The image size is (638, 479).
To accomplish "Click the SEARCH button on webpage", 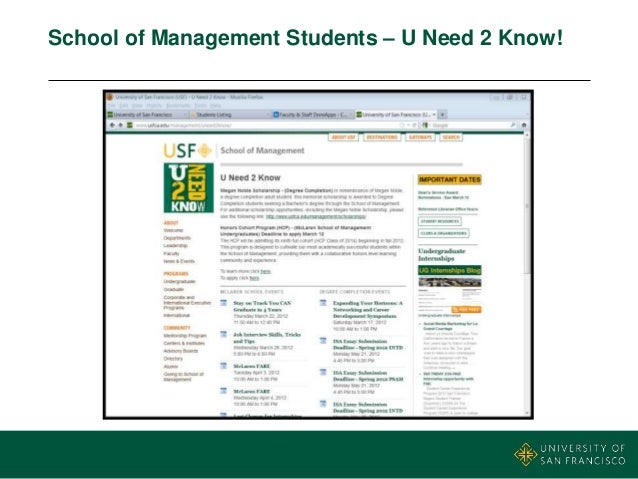I will (451, 138).
